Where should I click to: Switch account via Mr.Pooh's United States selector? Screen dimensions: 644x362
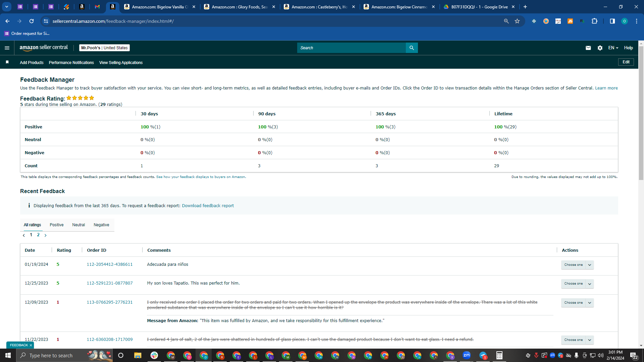click(104, 48)
